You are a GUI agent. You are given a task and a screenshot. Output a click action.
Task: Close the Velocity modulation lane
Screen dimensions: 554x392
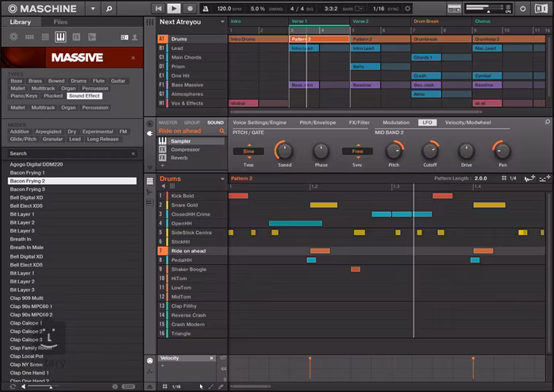[x=212, y=358]
